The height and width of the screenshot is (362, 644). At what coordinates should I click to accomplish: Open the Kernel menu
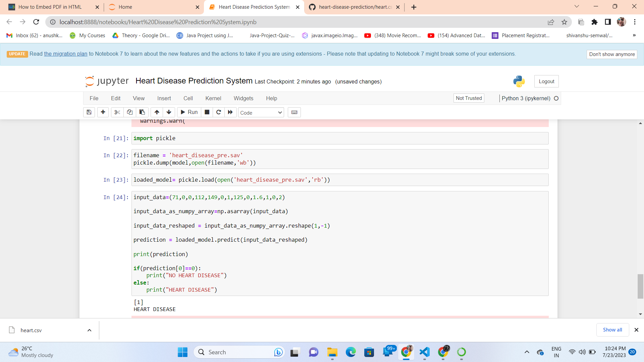click(213, 98)
